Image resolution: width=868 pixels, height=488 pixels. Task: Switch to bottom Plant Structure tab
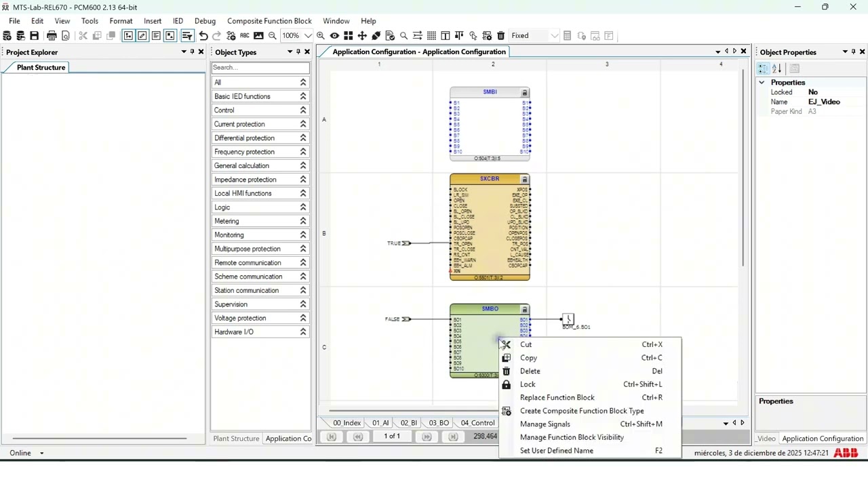coord(236,439)
